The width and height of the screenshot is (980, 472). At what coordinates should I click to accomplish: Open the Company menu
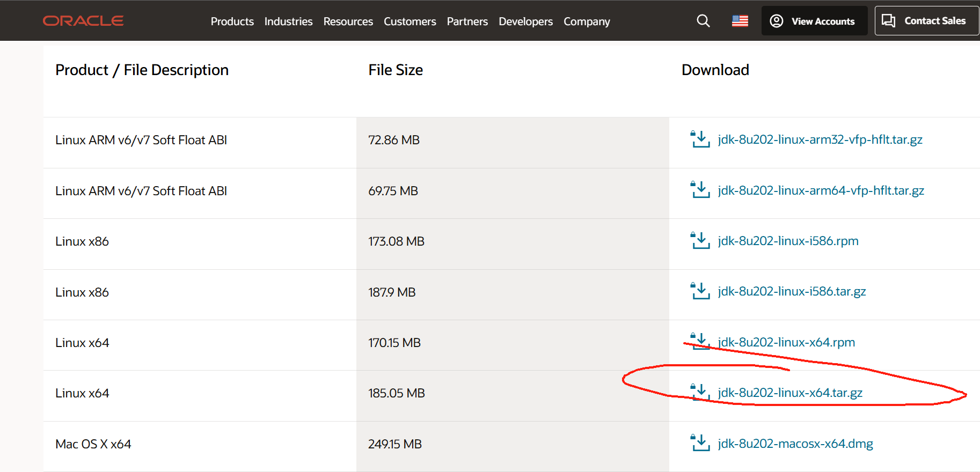[x=587, y=21]
